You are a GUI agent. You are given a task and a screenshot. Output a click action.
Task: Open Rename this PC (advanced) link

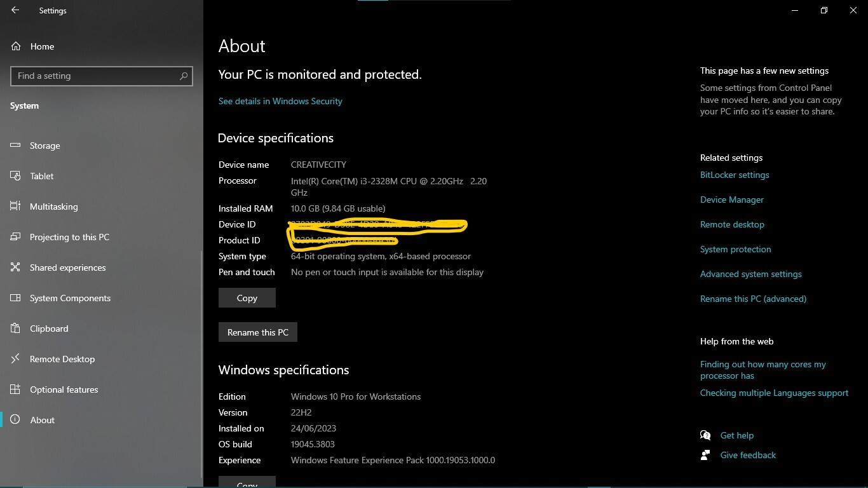click(753, 299)
